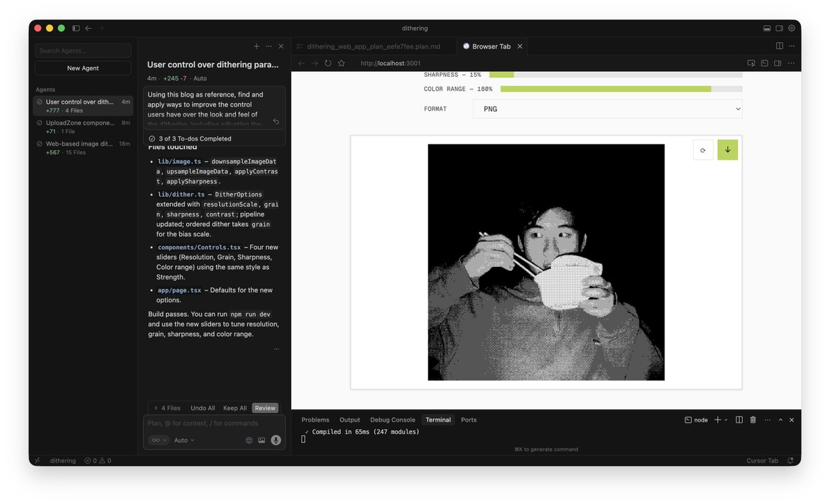Select the Terminal panel tab
Screen dimensions: 830x504
click(x=438, y=420)
